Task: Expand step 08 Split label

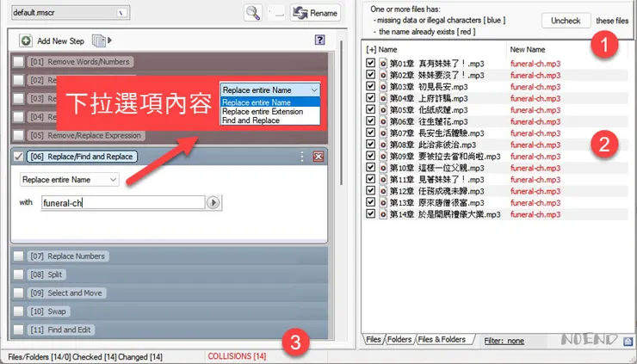Action: coord(46,275)
